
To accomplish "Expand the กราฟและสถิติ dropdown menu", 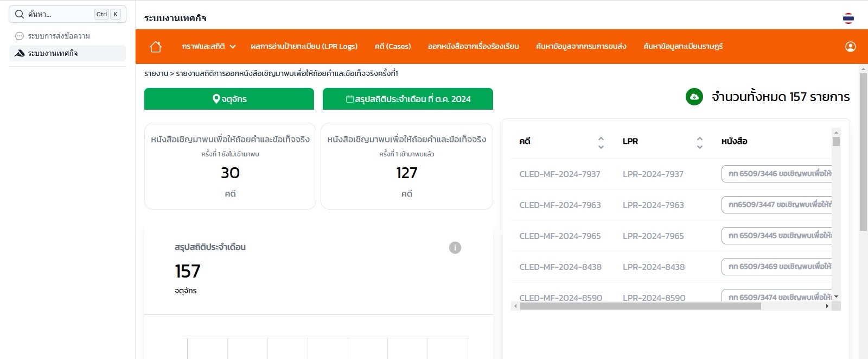I will [x=209, y=46].
